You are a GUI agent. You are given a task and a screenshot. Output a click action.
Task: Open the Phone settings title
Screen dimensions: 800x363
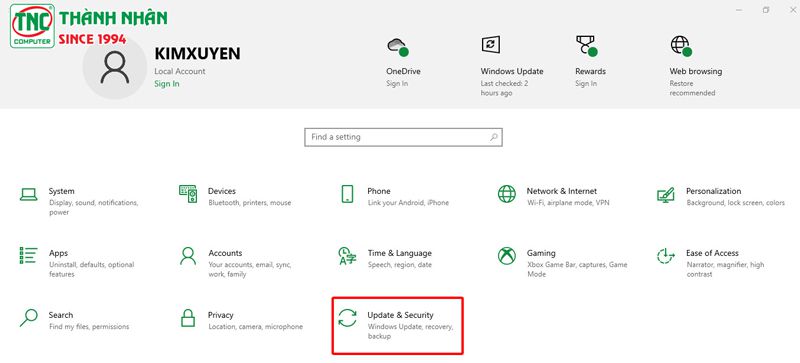tap(379, 191)
